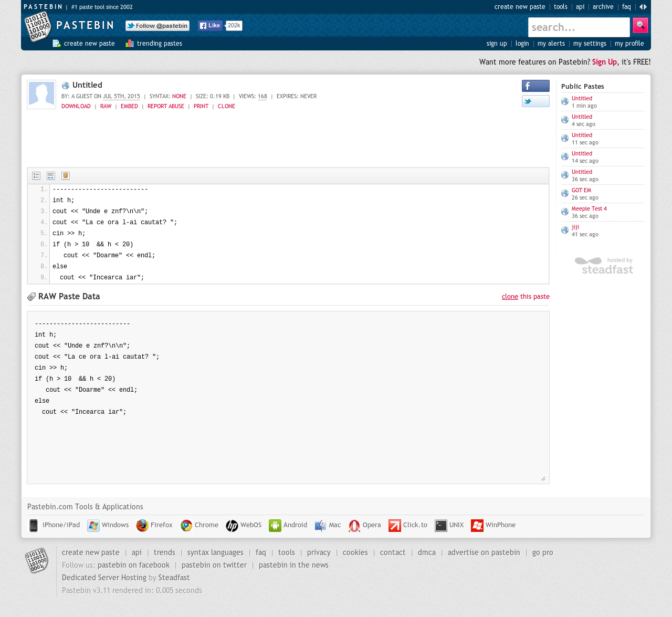Open the jjji public paste
This screenshot has height=617, width=672.
pyautogui.click(x=575, y=227)
